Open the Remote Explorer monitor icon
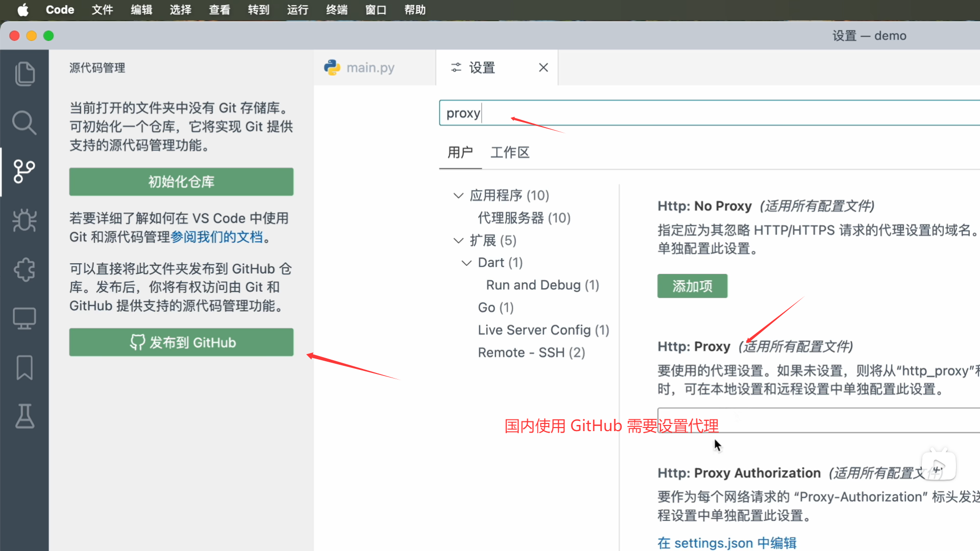 click(x=24, y=318)
